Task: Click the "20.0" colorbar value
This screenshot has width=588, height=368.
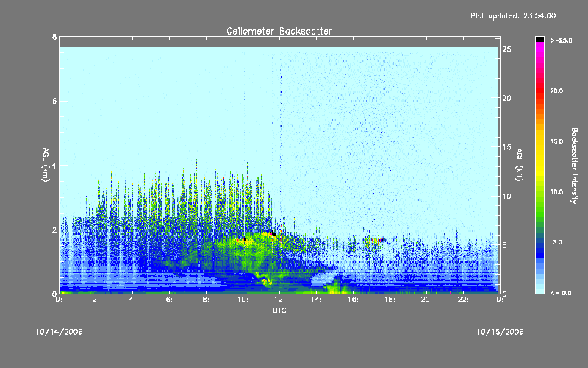Action: pos(556,91)
